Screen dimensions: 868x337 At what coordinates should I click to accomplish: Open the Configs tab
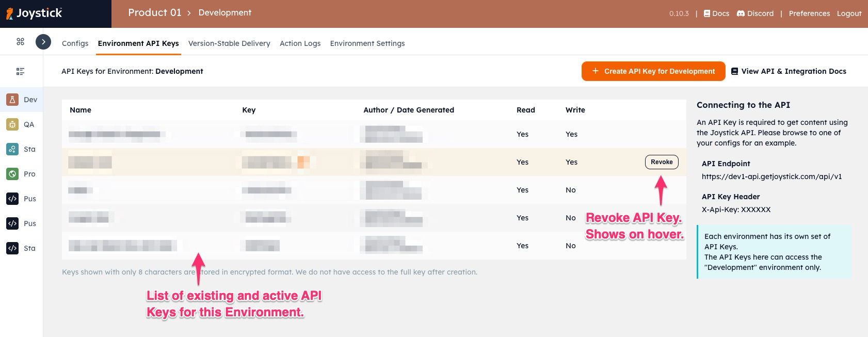pyautogui.click(x=75, y=43)
